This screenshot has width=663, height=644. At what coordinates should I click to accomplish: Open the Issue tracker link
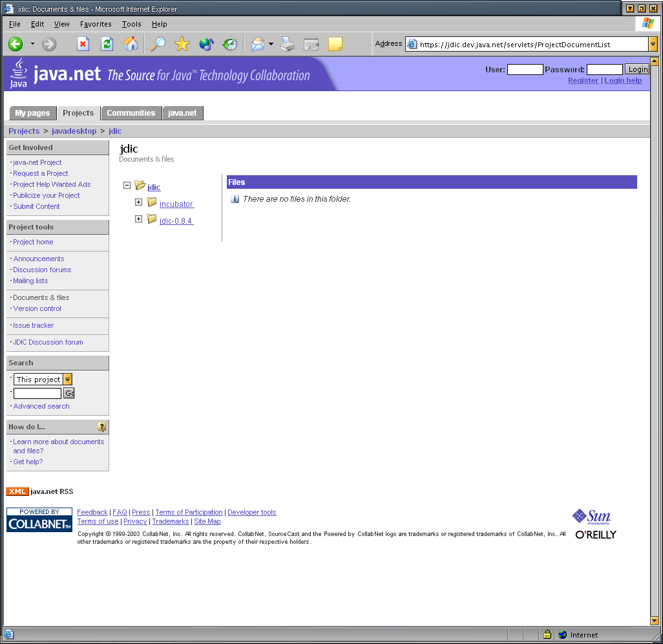pyautogui.click(x=34, y=325)
